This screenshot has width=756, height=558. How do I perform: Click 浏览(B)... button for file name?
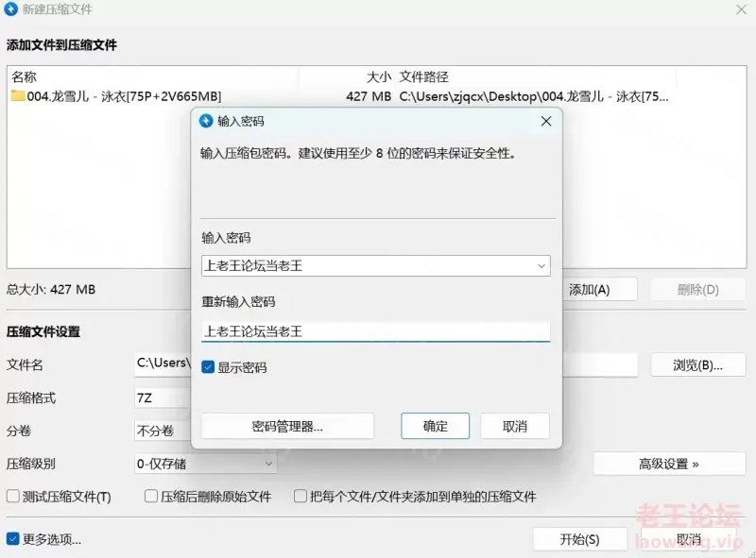point(697,364)
